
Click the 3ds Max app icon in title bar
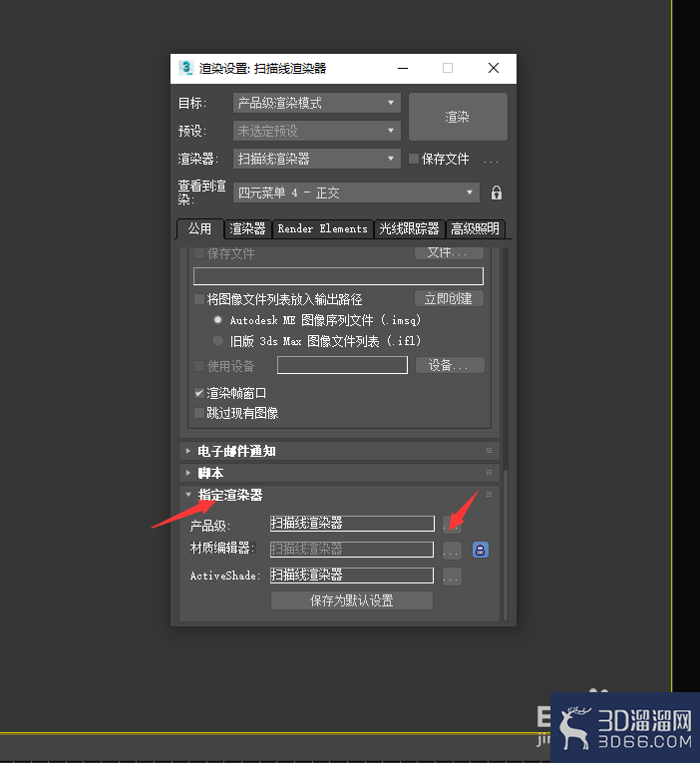[185, 68]
